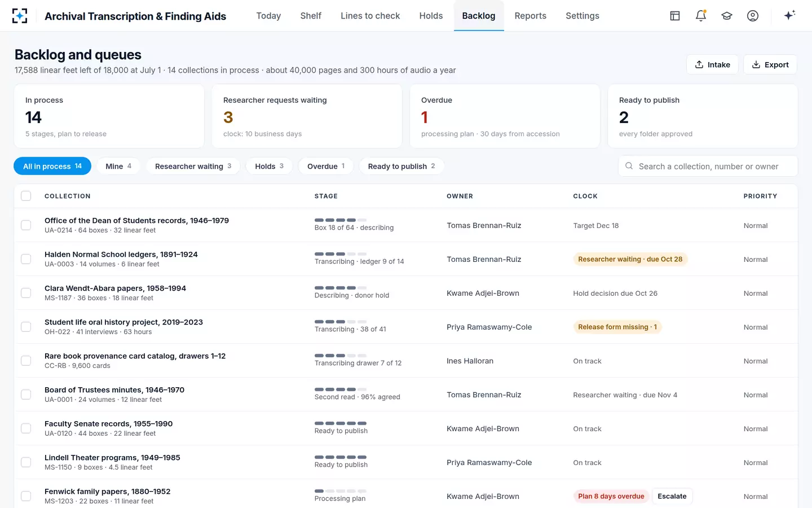Image resolution: width=812 pixels, height=508 pixels.
Task: Escalate the Fenwick family papers plan
Action: (x=672, y=496)
